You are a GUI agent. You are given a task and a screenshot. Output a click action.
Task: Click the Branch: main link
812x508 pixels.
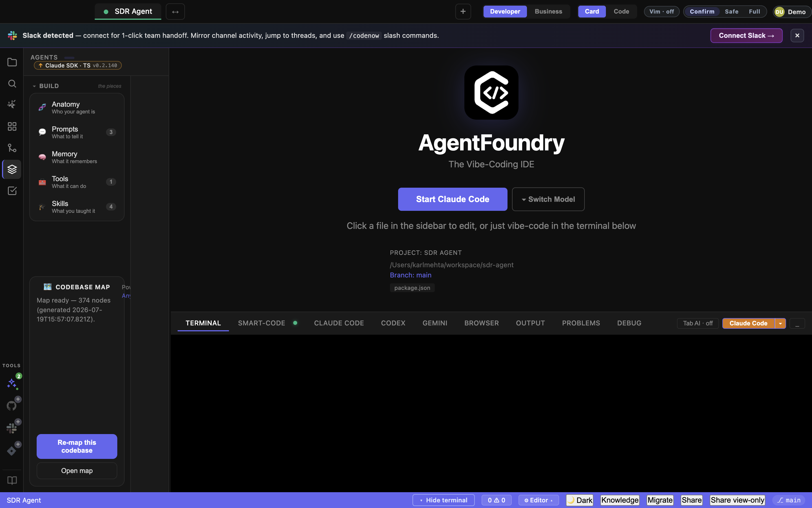click(x=411, y=275)
